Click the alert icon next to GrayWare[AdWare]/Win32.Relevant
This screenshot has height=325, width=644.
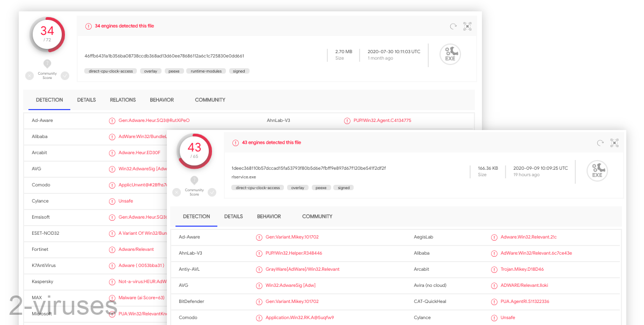point(259,269)
